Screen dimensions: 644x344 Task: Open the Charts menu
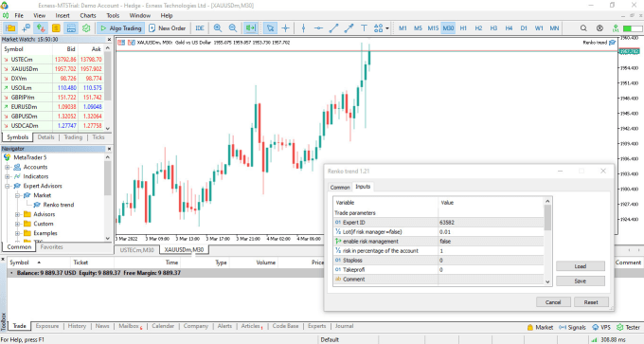pyautogui.click(x=88, y=15)
